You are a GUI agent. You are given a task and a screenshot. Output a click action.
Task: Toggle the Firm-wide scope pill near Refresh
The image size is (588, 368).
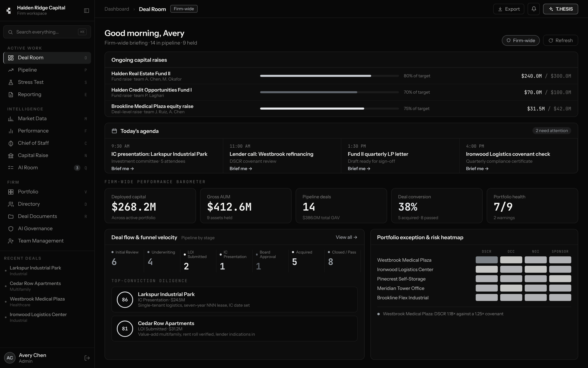[x=521, y=40]
